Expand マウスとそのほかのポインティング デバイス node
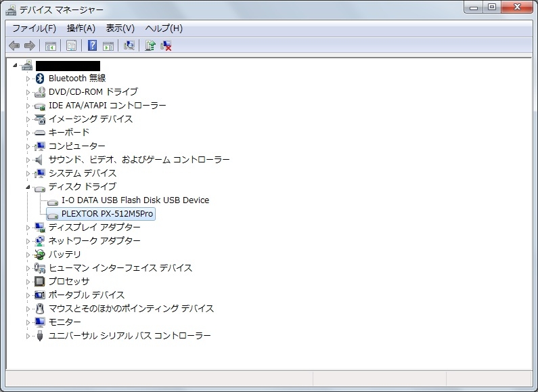 tap(28, 309)
